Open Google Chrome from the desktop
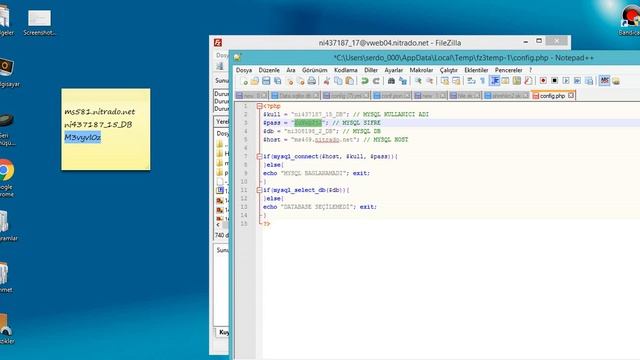 point(6,178)
